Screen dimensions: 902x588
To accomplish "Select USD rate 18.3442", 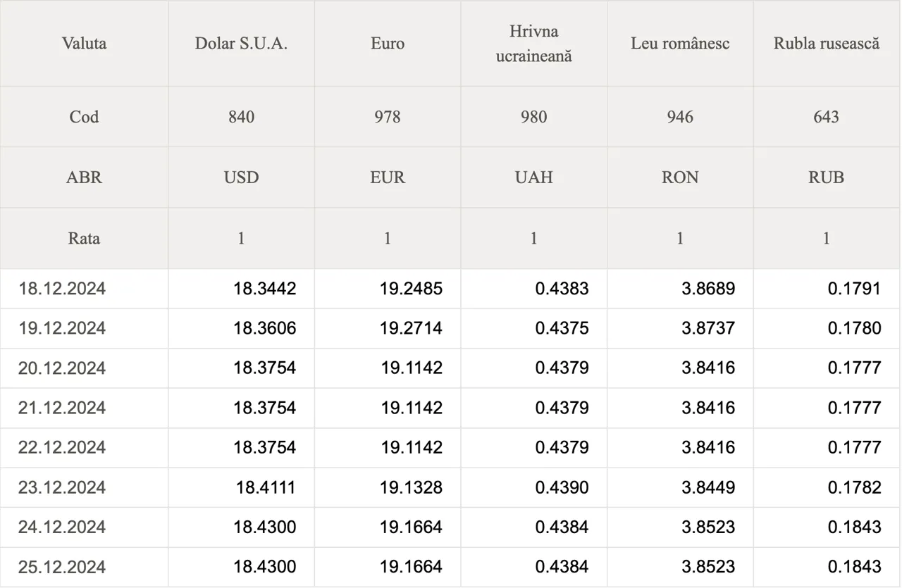I will point(265,289).
